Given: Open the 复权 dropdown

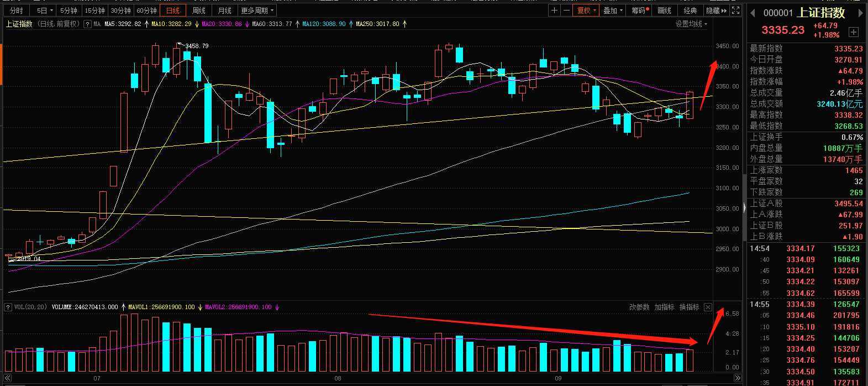Looking at the screenshot, I should (x=587, y=11).
